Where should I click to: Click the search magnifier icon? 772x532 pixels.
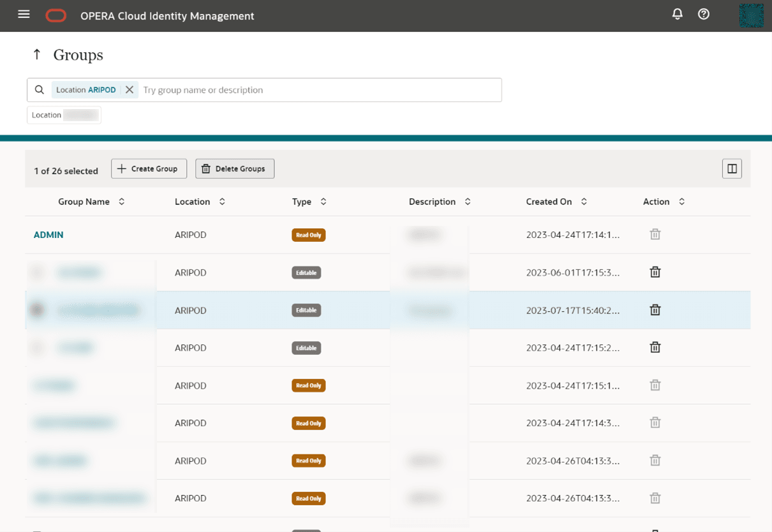coord(40,90)
